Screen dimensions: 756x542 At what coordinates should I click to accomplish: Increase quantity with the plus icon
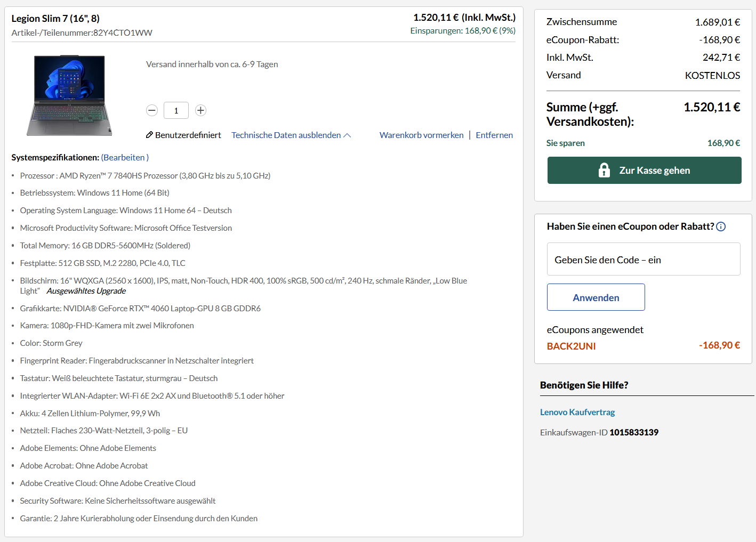point(200,110)
